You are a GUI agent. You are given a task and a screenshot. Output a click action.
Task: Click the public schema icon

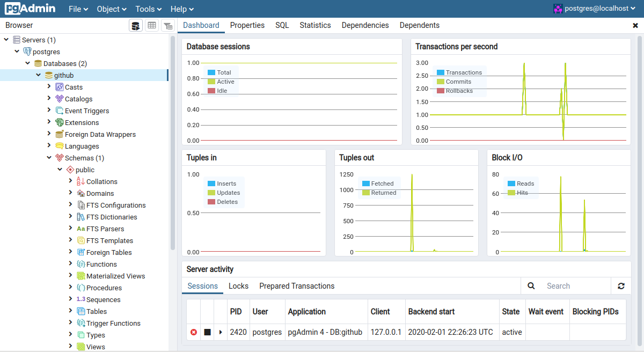coord(70,170)
